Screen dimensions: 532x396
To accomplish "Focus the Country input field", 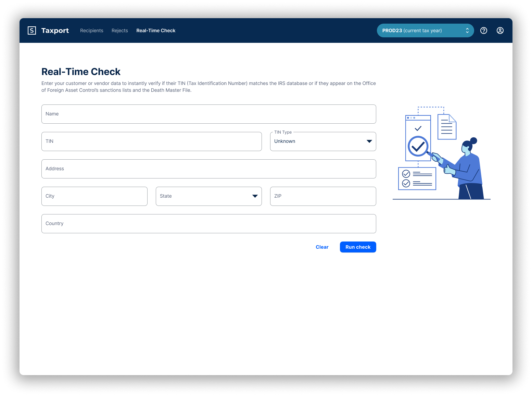I will 209,224.
